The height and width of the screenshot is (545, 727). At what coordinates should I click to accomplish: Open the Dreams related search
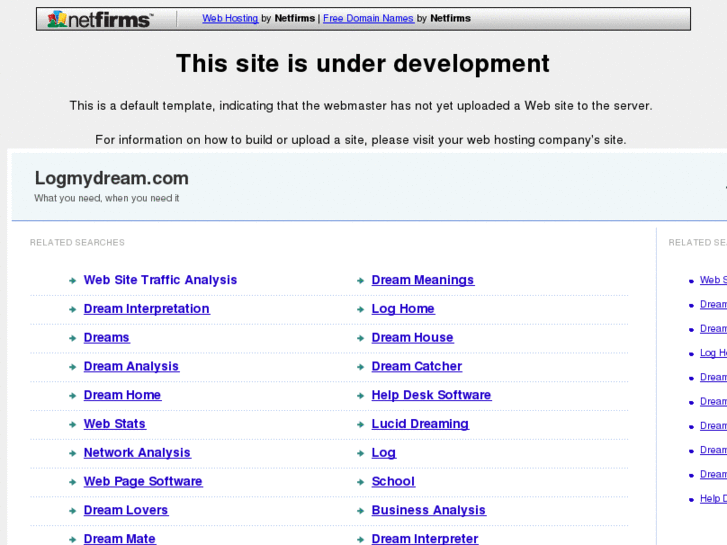click(107, 337)
